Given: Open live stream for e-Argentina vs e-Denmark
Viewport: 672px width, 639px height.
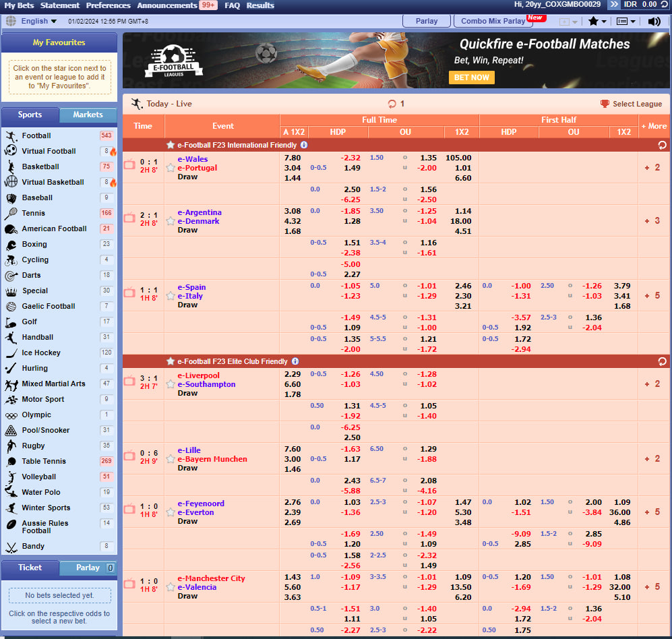Looking at the screenshot, I should point(129,218).
